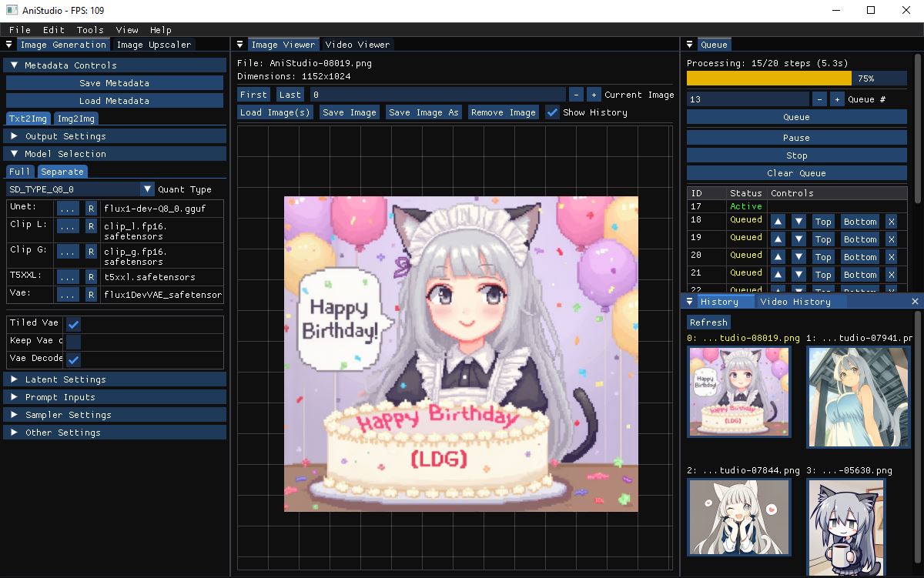
Task: Reset the Clip L model path
Action: tap(91, 226)
